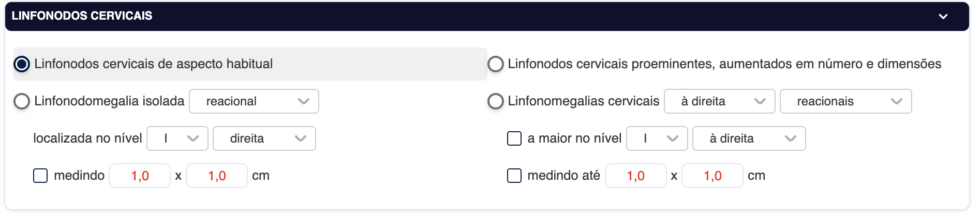Open a maior no nível level dropdown

pos(657,138)
